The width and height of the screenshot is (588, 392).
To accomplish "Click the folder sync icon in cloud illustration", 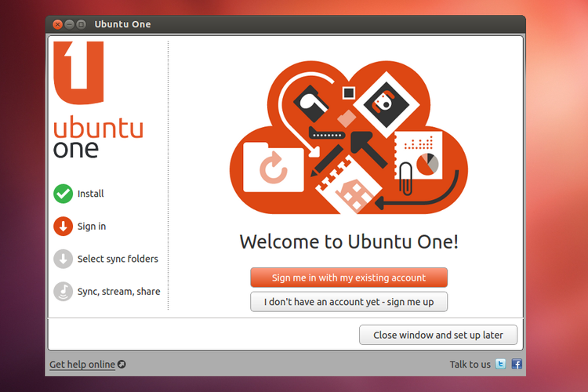I will [x=273, y=167].
